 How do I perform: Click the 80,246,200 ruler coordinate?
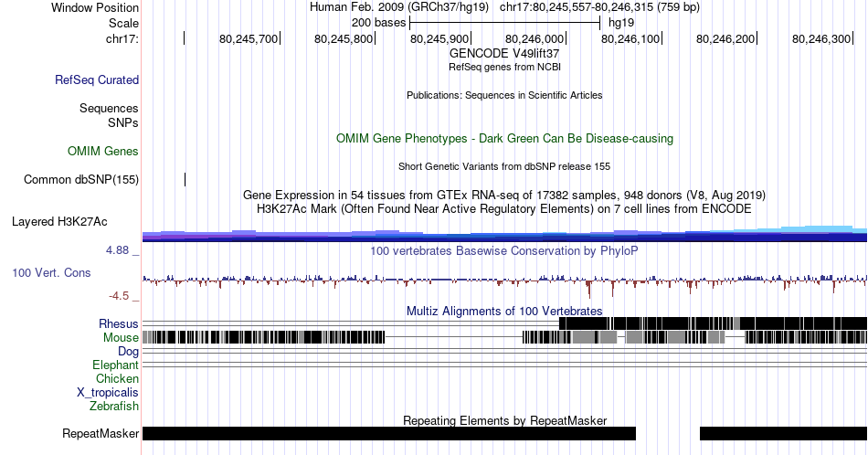725,38
